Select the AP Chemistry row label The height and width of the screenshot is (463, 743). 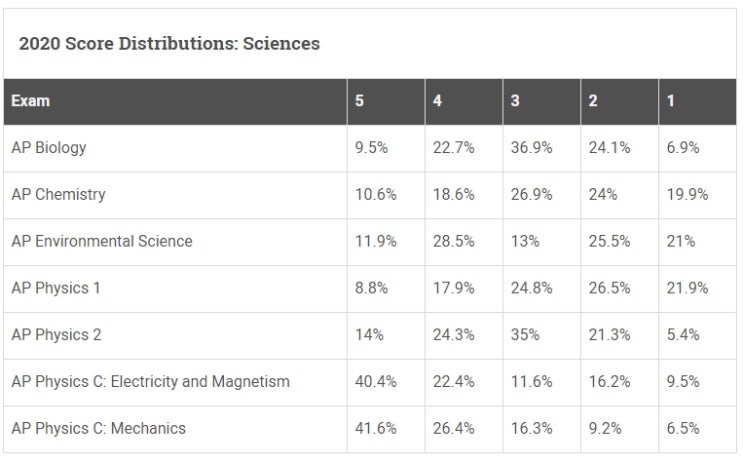[58, 195]
